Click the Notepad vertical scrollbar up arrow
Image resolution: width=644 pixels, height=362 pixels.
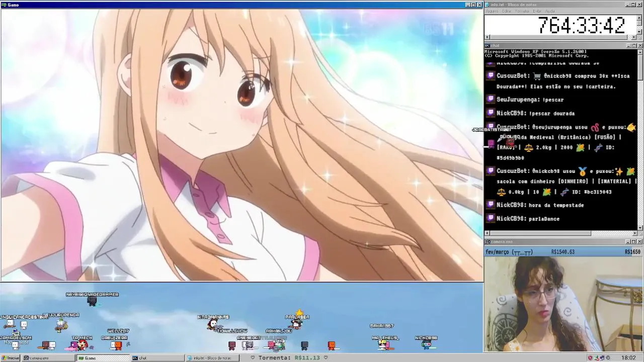[640, 18]
